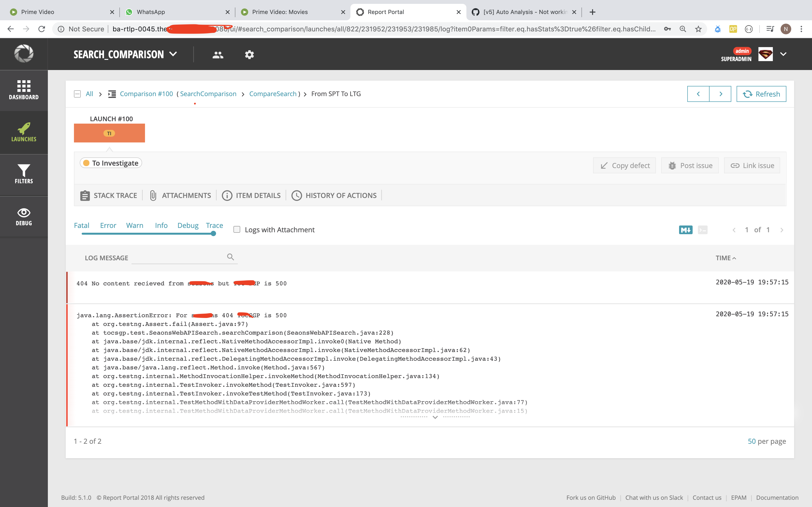Expand the truncated stack trace log entry
The width and height of the screenshot is (812, 507).
click(435, 417)
